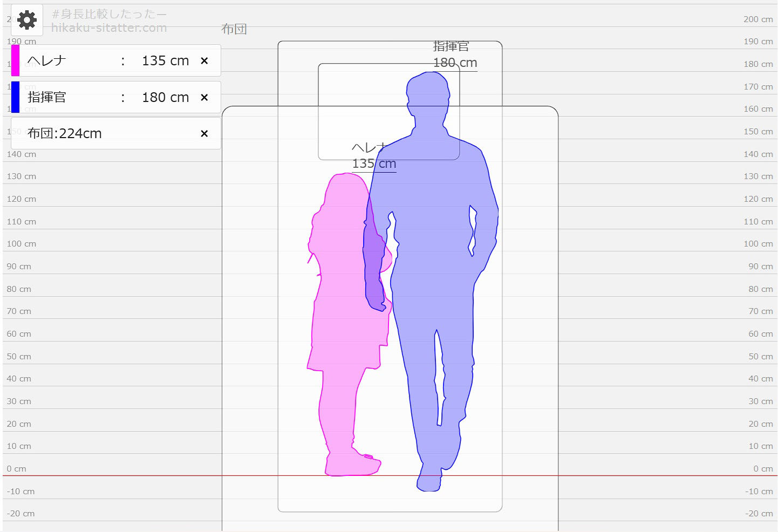This screenshot has height=532, width=778.
Task: Click the blue color swatch beside 指揮官
Action: (15, 97)
